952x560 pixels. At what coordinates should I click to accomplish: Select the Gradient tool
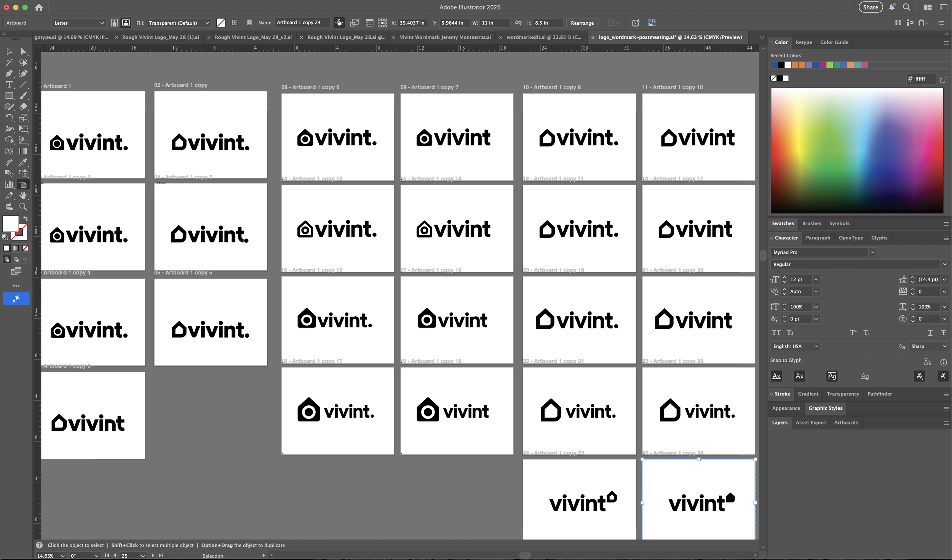[x=23, y=151]
